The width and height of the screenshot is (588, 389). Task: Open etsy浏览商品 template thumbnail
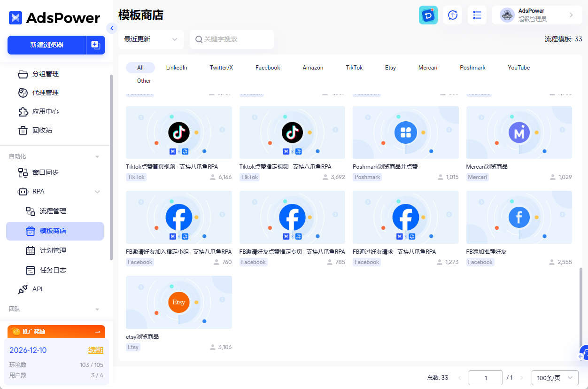pyautogui.click(x=179, y=302)
